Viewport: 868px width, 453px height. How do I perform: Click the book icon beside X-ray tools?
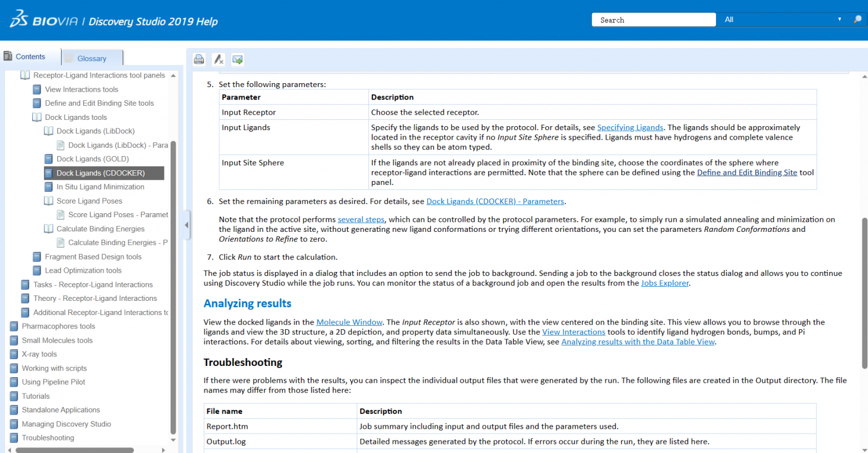point(14,354)
